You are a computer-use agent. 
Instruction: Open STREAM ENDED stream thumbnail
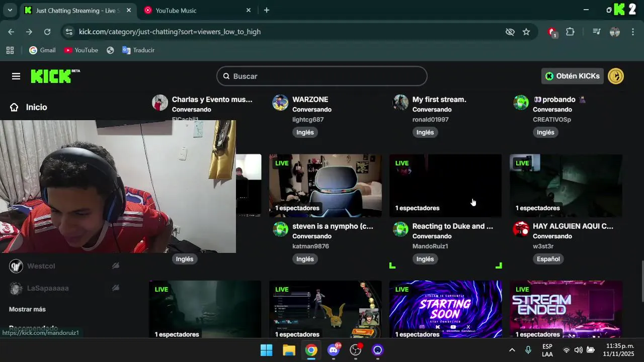click(566, 309)
